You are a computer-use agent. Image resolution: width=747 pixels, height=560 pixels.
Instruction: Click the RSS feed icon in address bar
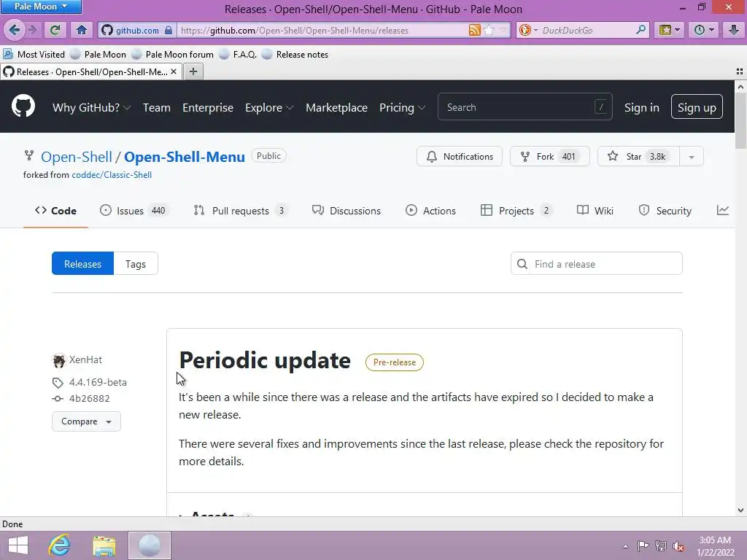click(x=474, y=30)
